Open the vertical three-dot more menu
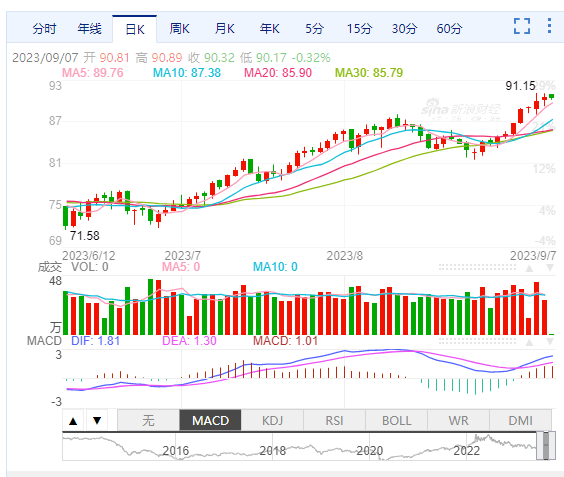 (549, 26)
